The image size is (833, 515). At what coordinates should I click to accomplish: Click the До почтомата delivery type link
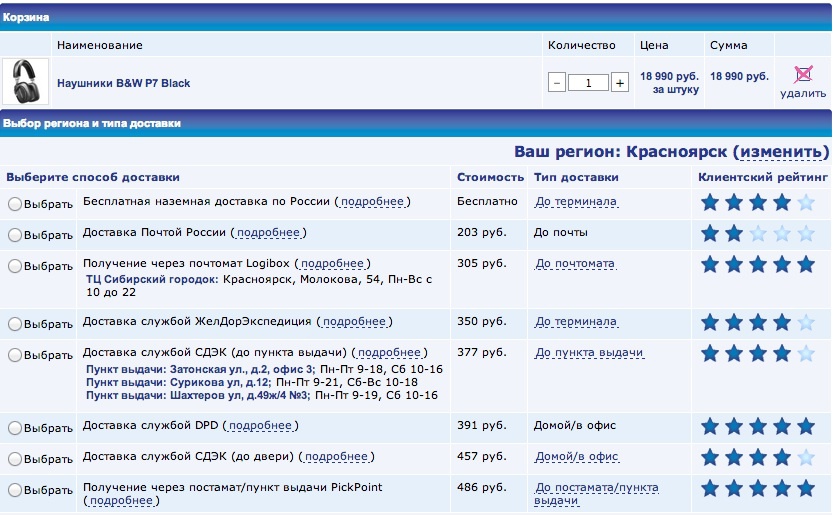(x=575, y=263)
